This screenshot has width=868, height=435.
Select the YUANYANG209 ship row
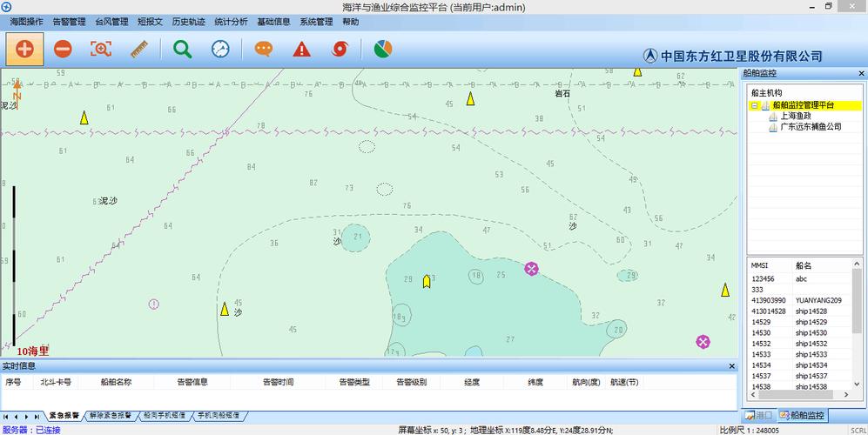[x=818, y=300]
